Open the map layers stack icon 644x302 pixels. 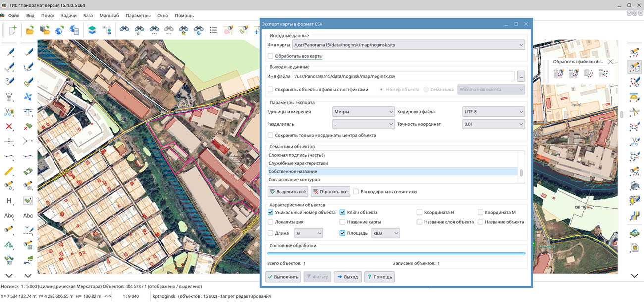tap(91, 30)
